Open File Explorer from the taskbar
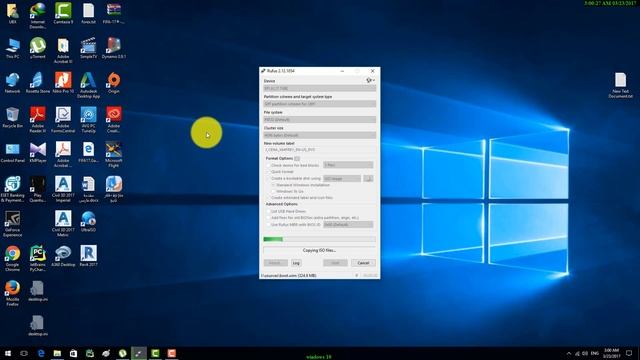Viewport: 640px width, 360px height. (57, 353)
